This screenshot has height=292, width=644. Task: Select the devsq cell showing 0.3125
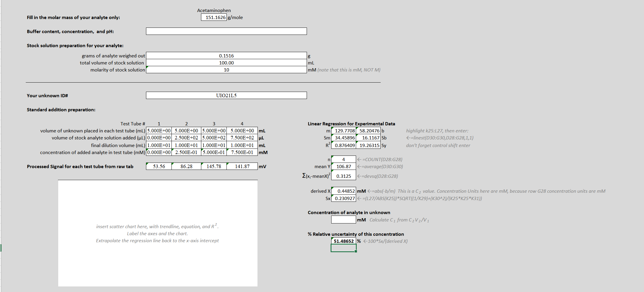point(343,176)
